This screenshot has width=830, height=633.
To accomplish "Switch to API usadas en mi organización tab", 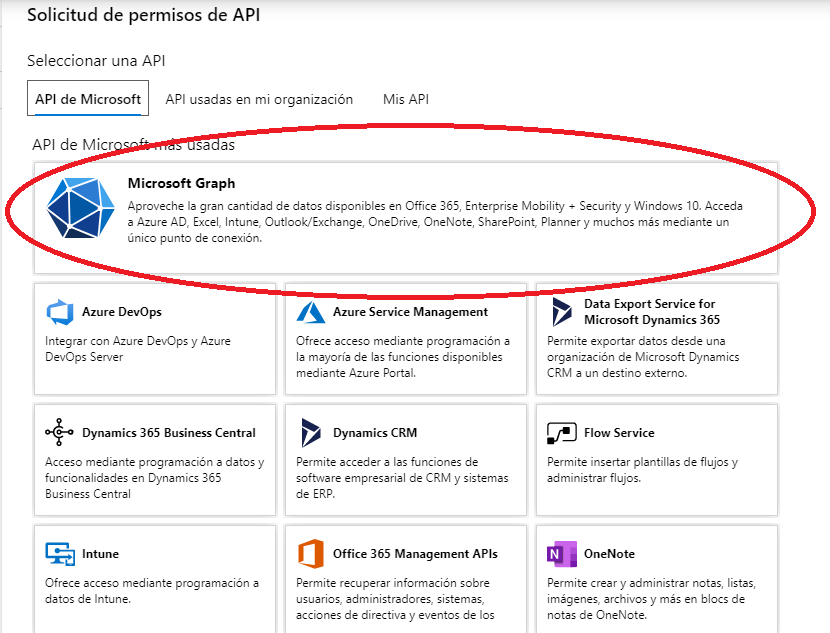I will coord(259,99).
